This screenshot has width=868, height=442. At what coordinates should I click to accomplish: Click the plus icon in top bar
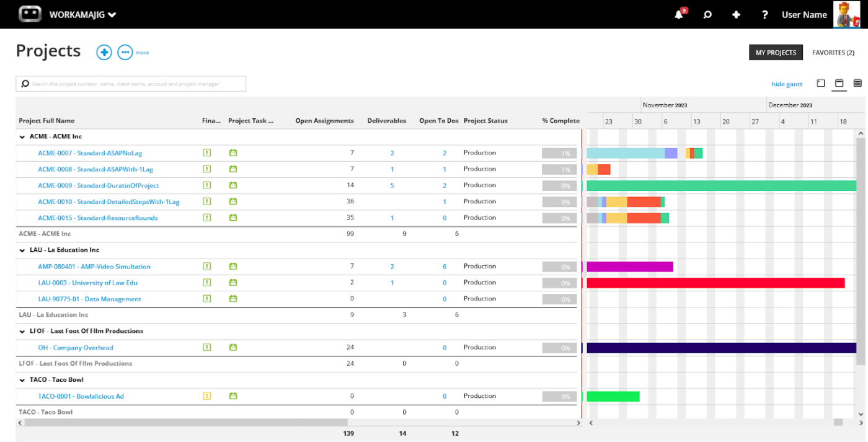(x=736, y=15)
